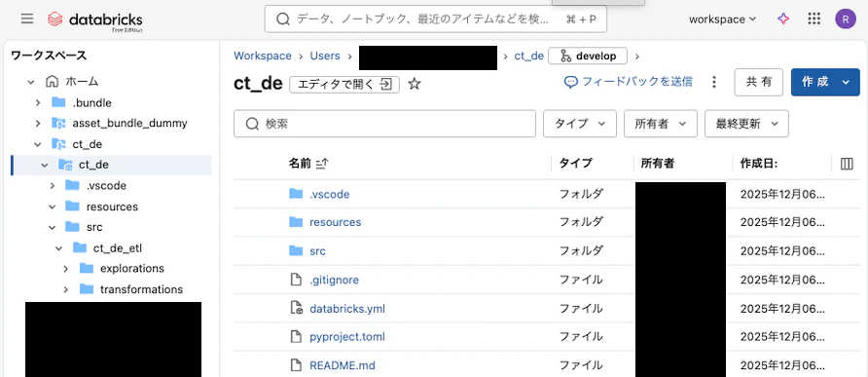
Task: Open the kebab more-options menu
Action: click(714, 82)
